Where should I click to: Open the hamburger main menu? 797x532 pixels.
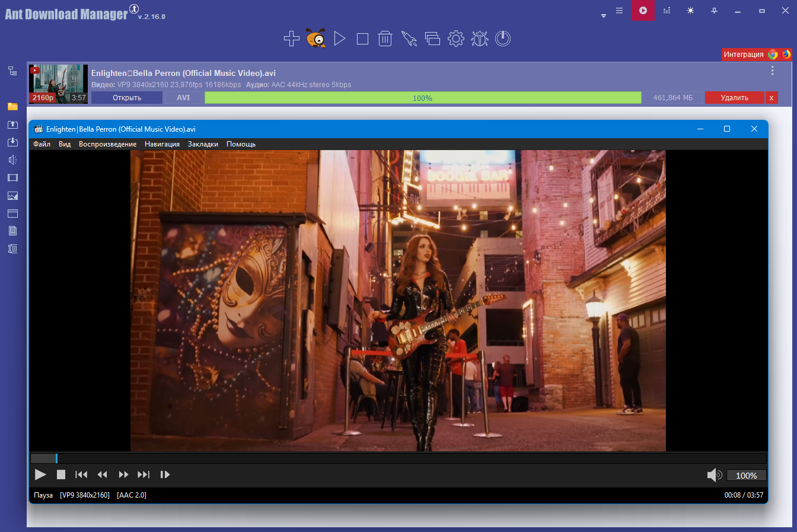coord(619,11)
